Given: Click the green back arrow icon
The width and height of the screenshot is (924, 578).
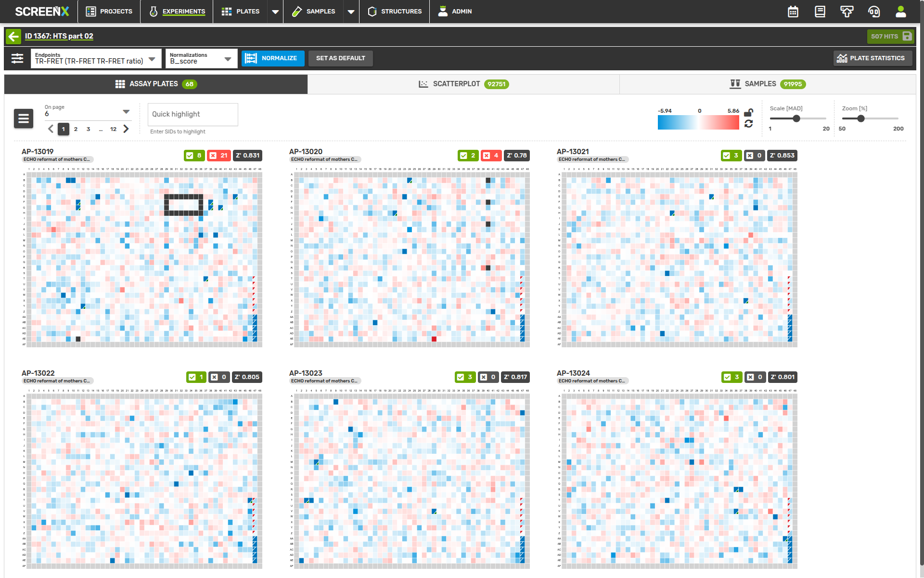Looking at the screenshot, I should tap(13, 37).
